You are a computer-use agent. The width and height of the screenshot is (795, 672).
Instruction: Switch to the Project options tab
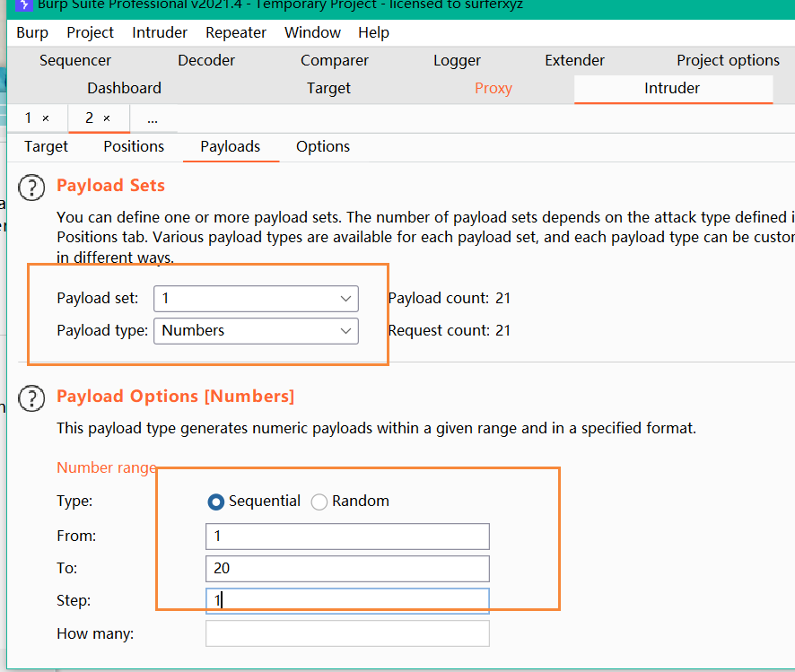point(728,60)
